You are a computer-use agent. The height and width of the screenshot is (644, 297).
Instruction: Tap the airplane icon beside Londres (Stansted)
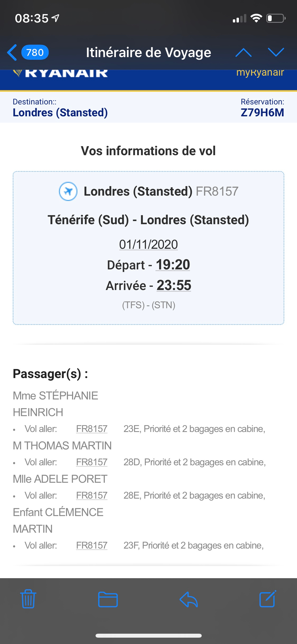coord(68,191)
